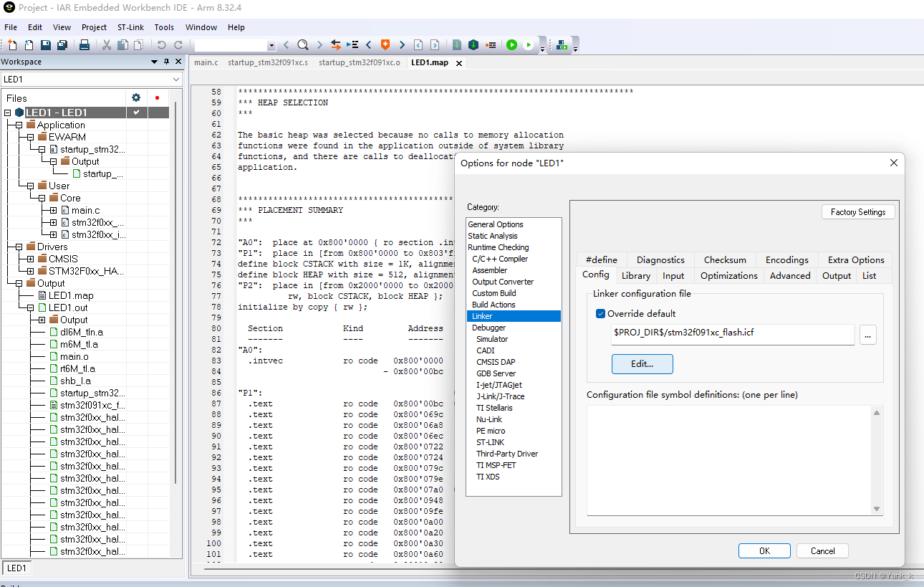This screenshot has width=924, height=587.
Task: Click the Factory Settings button
Action: [x=858, y=212]
